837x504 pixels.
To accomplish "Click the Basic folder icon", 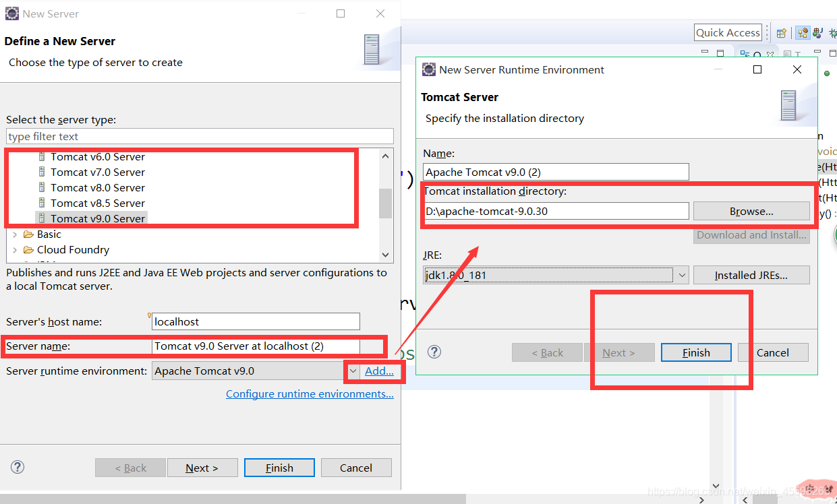I will (x=28, y=234).
